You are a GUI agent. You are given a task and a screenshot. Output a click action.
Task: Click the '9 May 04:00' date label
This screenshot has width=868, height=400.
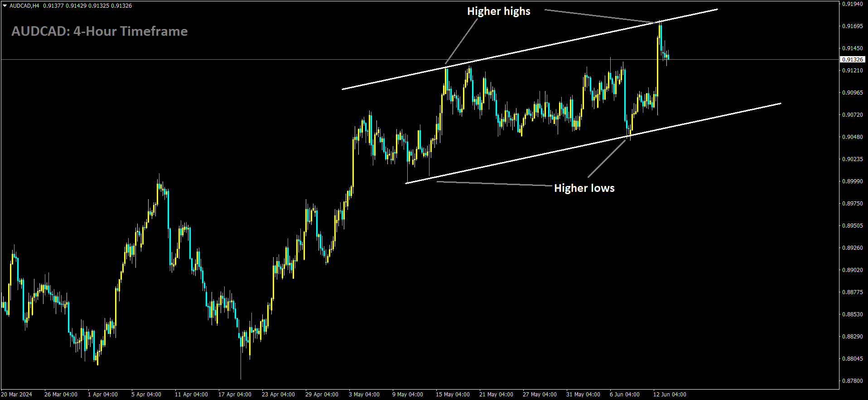pyautogui.click(x=408, y=395)
